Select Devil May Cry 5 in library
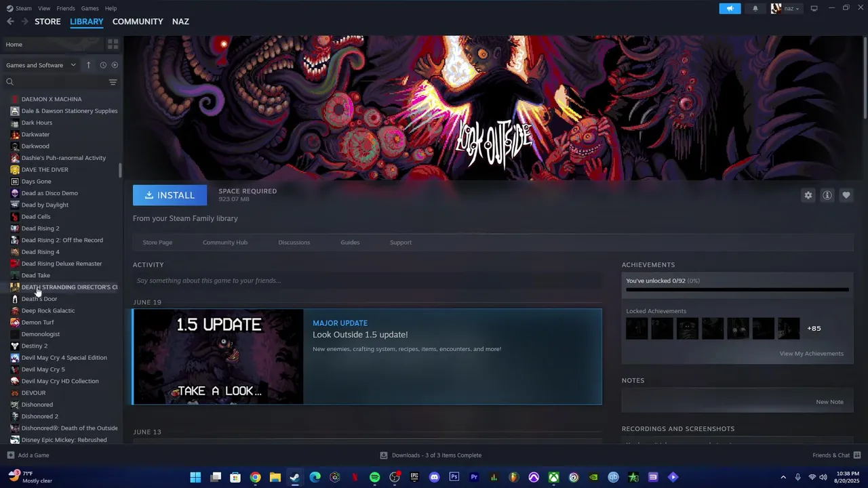This screenshot has width=868, height=488. pyautogui.click(x=43, y=369)
